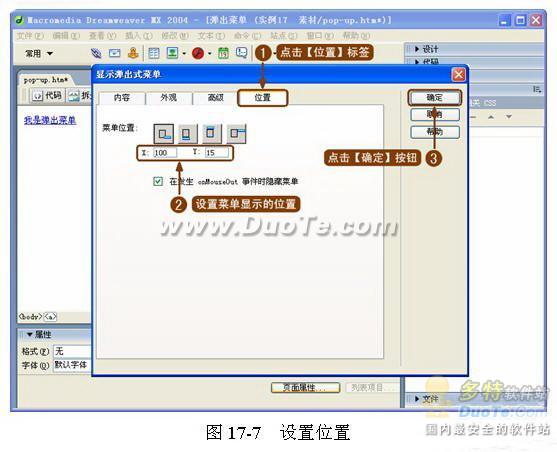Switch to the 位置 tab
557x452 pixels.
coord(263,98)
